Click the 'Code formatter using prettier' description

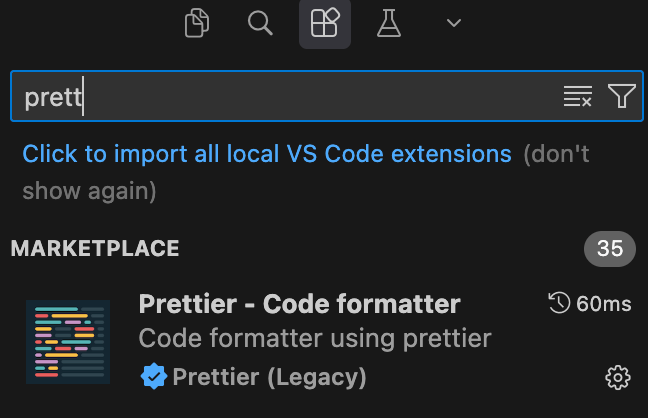pos(315,338)
